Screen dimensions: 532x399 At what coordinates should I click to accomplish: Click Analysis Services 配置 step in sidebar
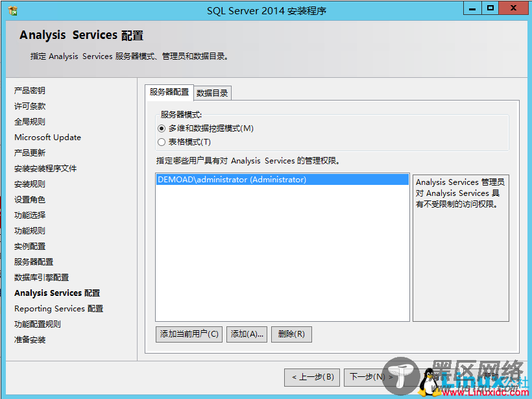(57, 293)
